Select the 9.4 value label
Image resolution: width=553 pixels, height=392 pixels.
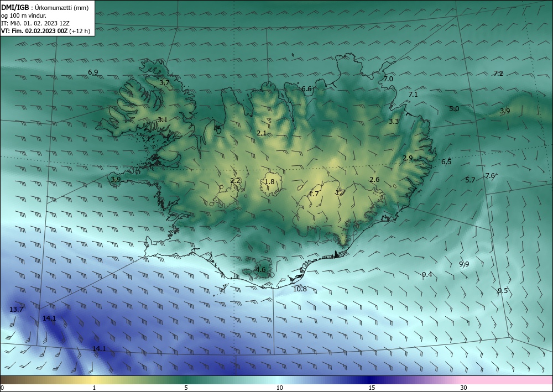(x=427, y=275)
